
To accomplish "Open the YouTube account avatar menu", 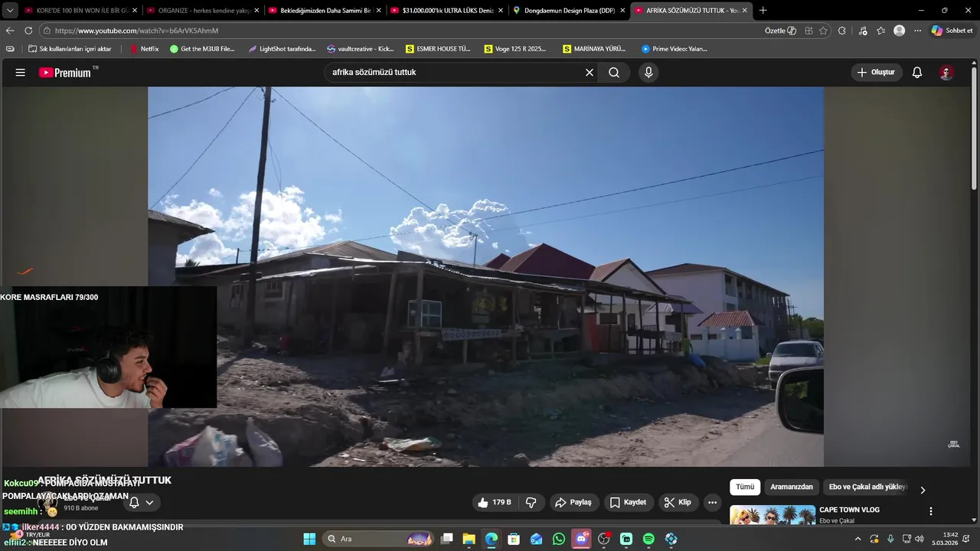I will coord(946,73).
